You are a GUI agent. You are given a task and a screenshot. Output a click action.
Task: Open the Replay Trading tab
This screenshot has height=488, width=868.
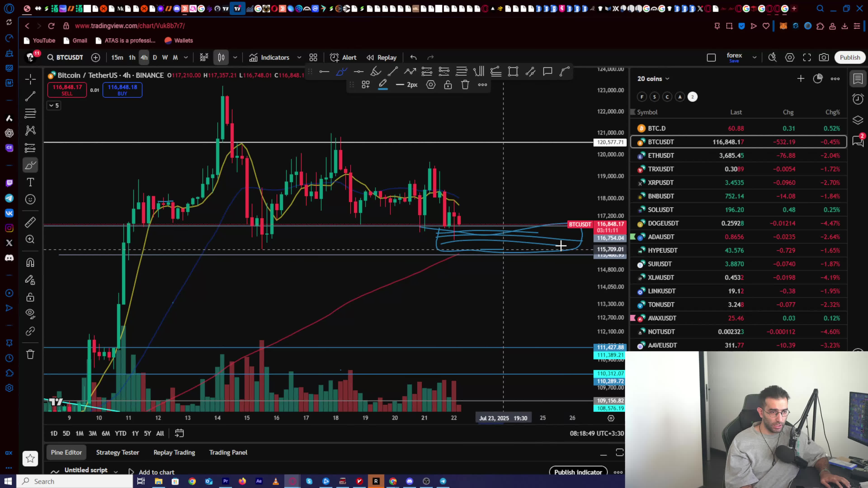pos(174,453)
